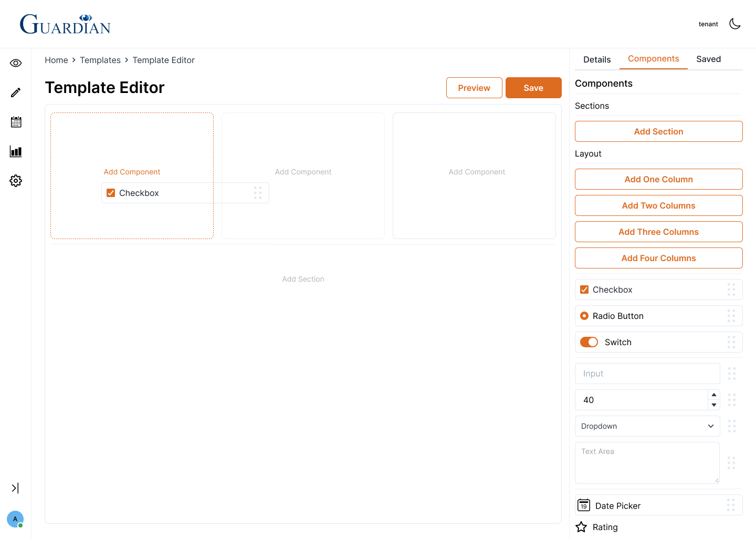Click the Preview button
756x538 pixels.
tap(474, 88)
